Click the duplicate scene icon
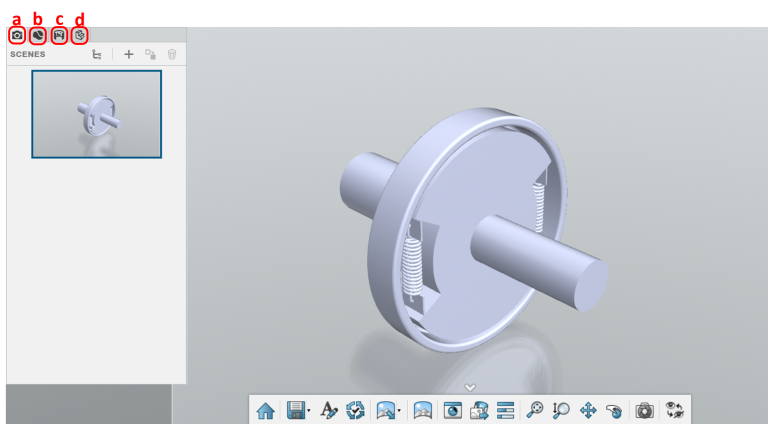Image resolution: width=768 pixels, height=424 pixels. [x=150, y=54]
